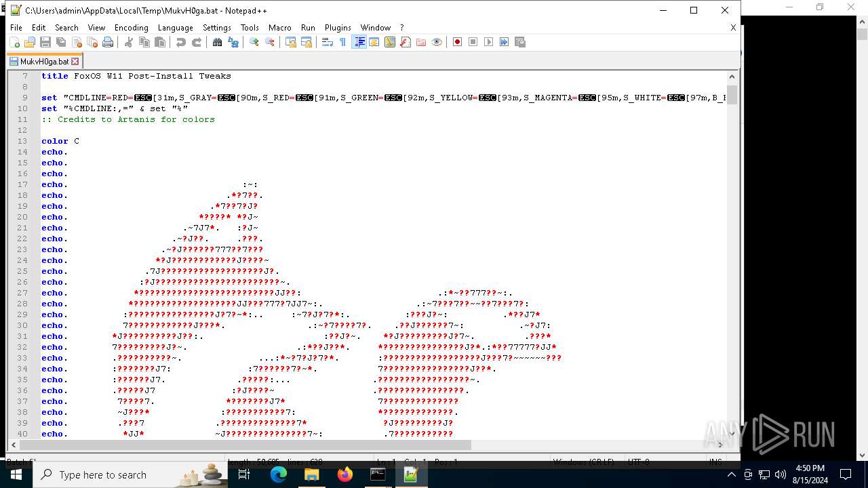This screenshot has height=488, width=868.
Task: Click the Copy toolbar icon
Action: click(x=144, y=42)
